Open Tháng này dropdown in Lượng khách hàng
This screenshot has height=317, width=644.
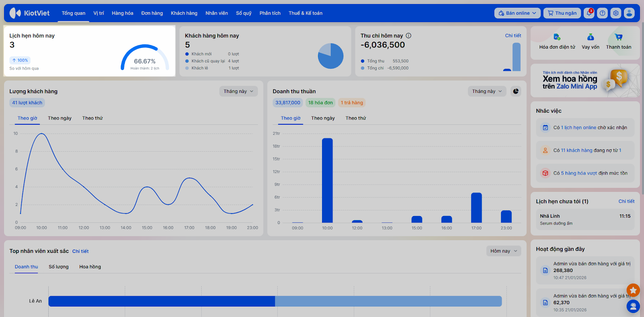[x=238, y=91]
